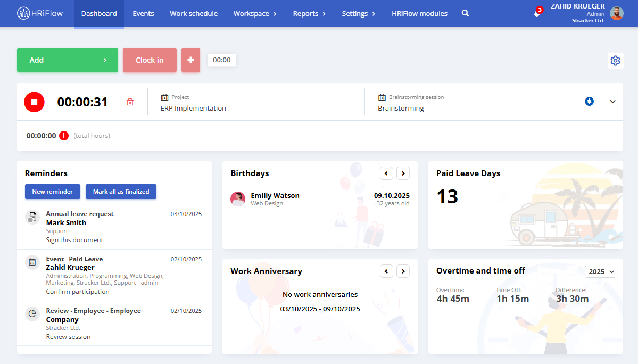Open the Settings menu
The height and width of the screenshot is (364, 638).
point(359,13)
